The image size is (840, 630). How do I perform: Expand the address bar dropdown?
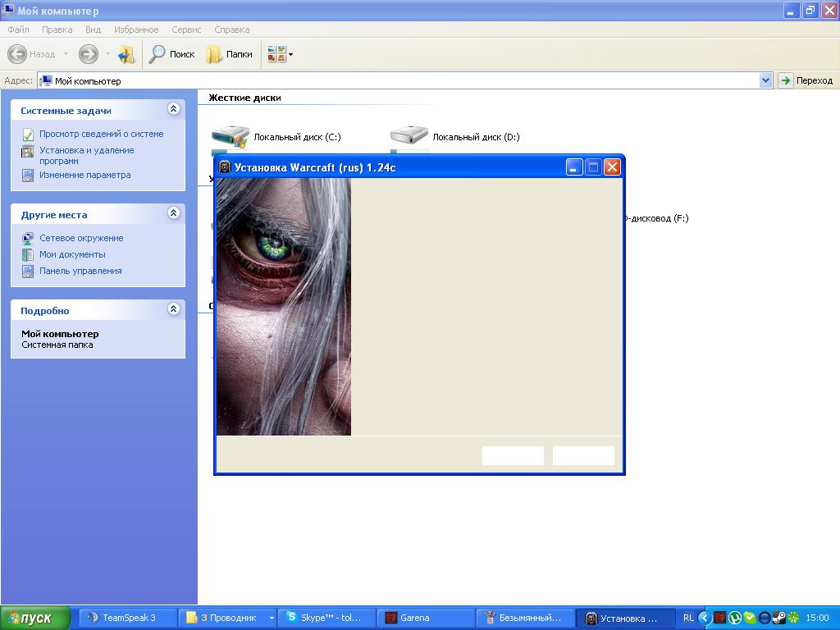765,80
